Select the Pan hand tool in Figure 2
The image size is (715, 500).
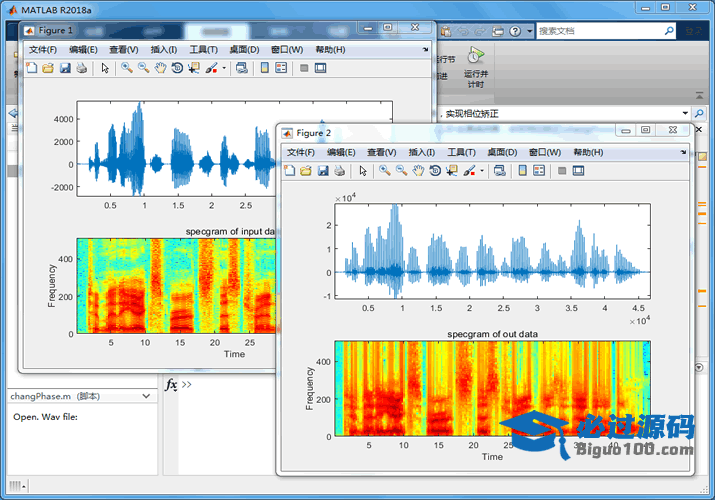[418, 170]
